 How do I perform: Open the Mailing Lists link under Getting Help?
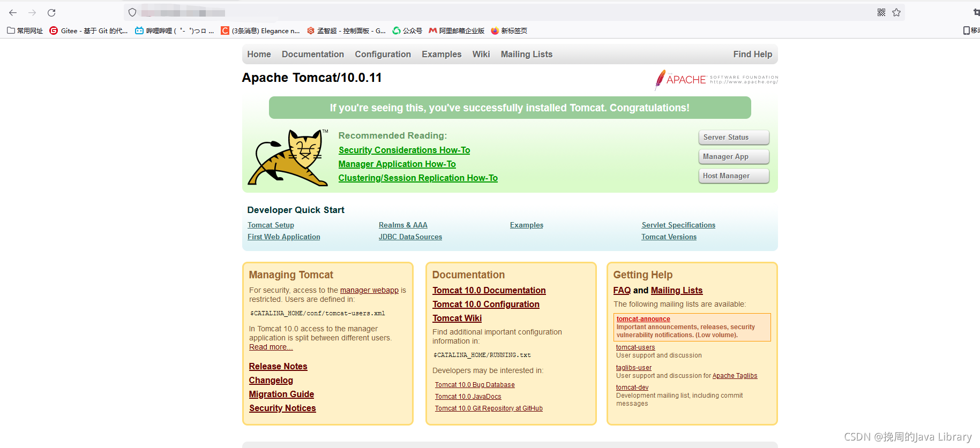pos(677,291)
